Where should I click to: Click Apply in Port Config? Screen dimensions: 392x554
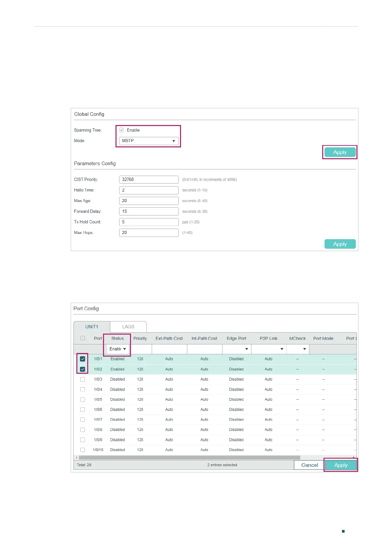point(341,465)
